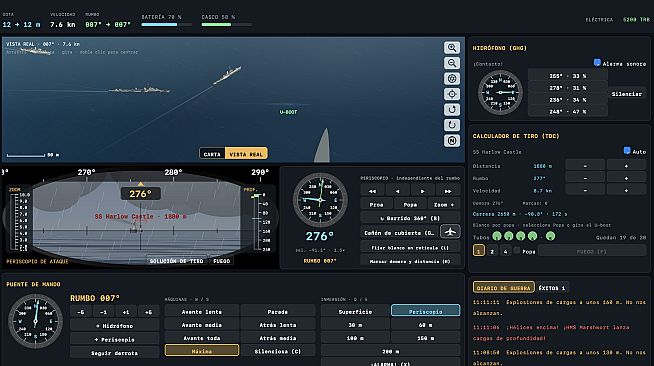Point periscope to Popa
The width and height of the screenshot is (654, 366).
pos(410,204)
